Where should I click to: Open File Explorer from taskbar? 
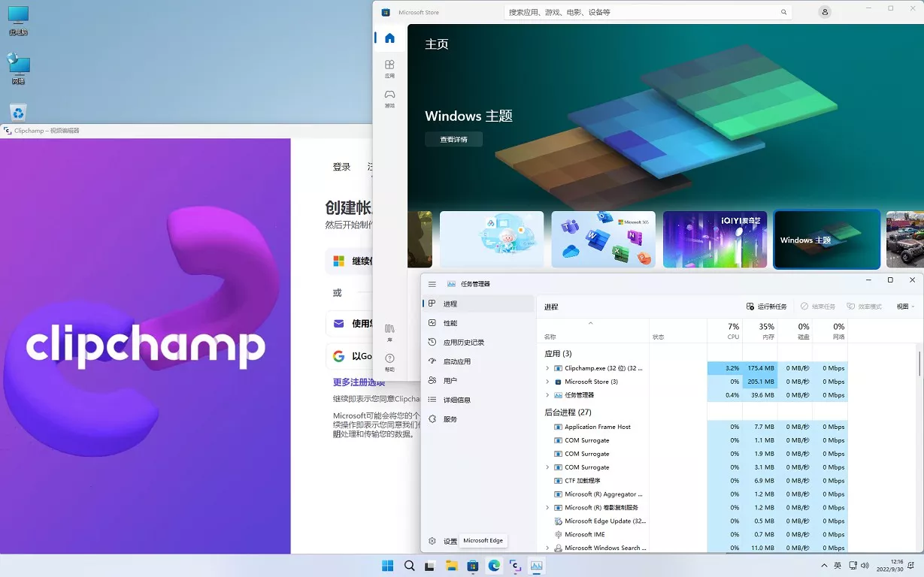(451, 566)
